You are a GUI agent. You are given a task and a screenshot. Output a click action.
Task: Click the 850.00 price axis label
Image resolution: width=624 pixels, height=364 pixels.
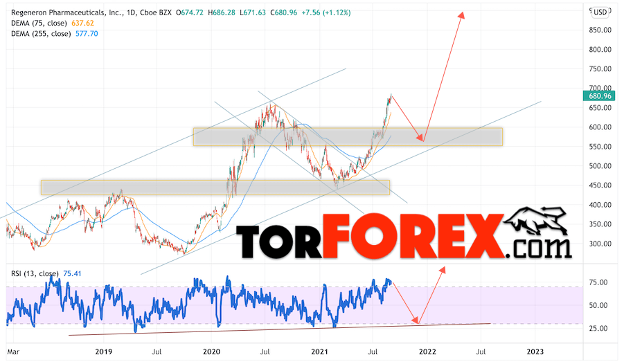(x=600, y=30)
